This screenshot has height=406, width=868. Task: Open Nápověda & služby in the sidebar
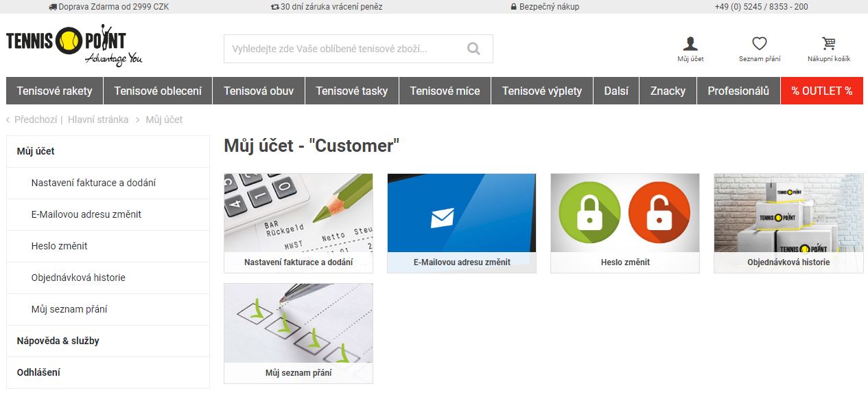coord(108,341)
